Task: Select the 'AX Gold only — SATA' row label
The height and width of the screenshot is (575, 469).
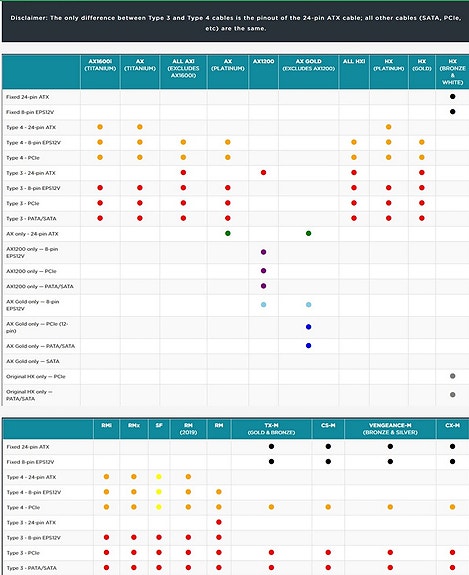Action: [x=33, y=361]
